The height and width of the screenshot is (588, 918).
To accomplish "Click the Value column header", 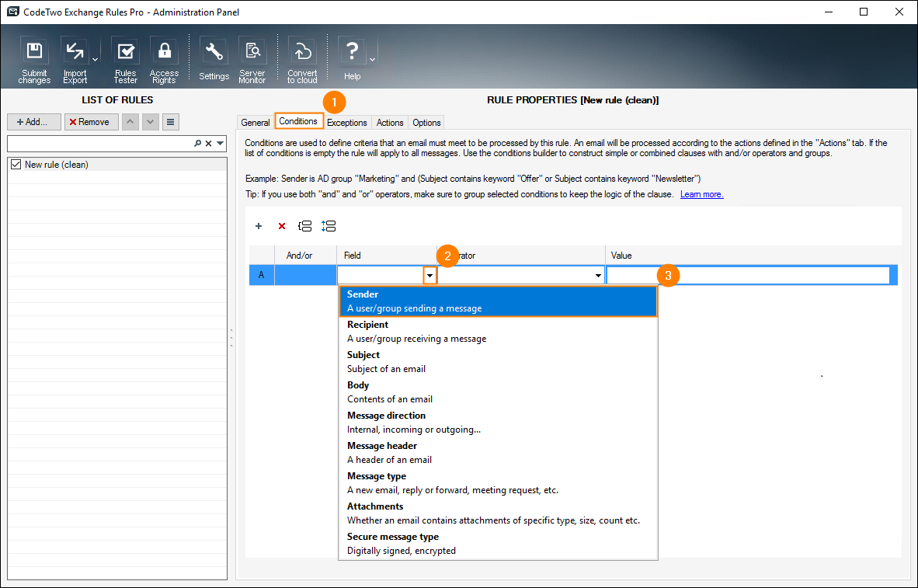I will 751,256.
